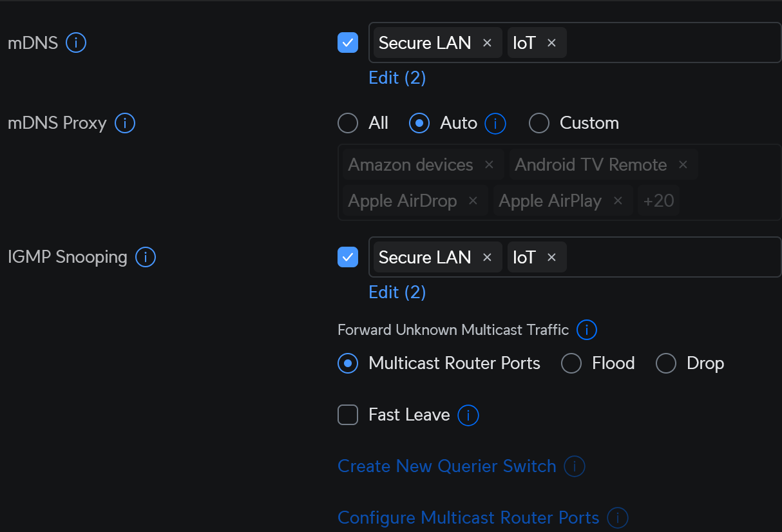Uncheck the IGMP Snooping checkbox
This screenshot has height=532, width=782.
click(x=348, y=258)
